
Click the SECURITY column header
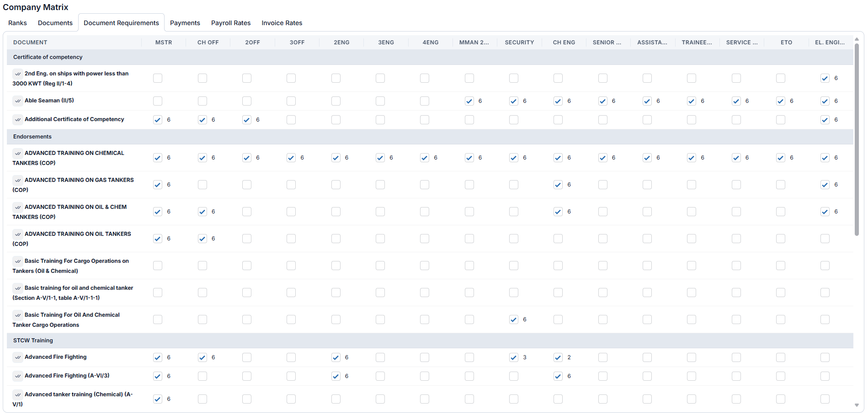519,43
